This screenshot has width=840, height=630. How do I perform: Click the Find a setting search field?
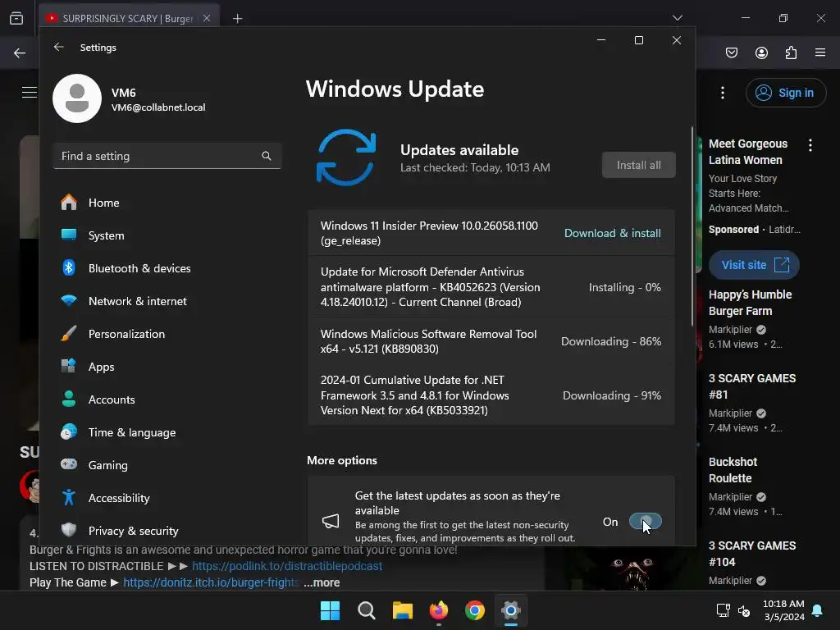click(x=167, y=156)
